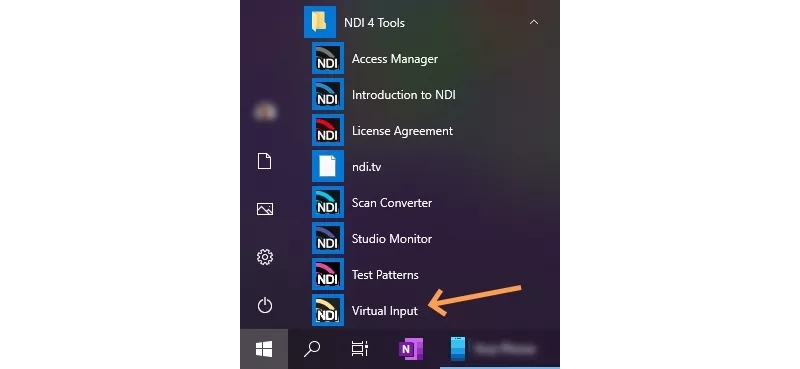This screenshot has width=800, height=369.
Task: Click the Windows Start button
Action: tap(264, 349)
